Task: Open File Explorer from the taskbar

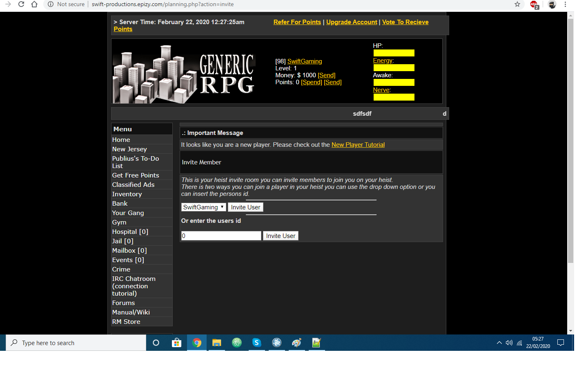Action: coord(216,343)
